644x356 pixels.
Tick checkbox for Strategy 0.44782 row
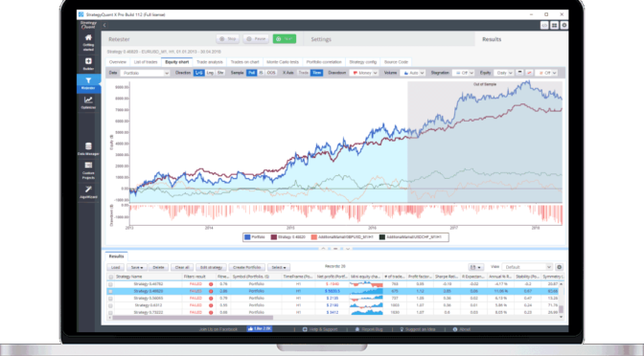[x=110, y=284]
